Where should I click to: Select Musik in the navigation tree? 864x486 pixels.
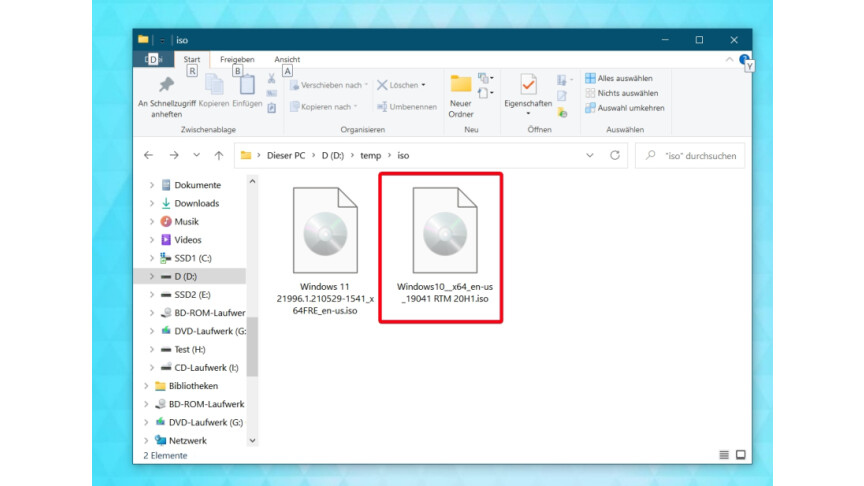[x=186, y=222]
